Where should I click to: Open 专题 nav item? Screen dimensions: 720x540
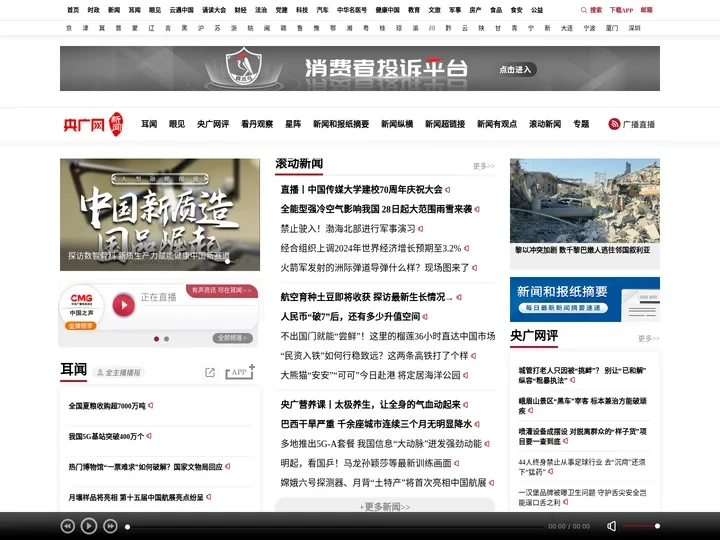[581, 124]
